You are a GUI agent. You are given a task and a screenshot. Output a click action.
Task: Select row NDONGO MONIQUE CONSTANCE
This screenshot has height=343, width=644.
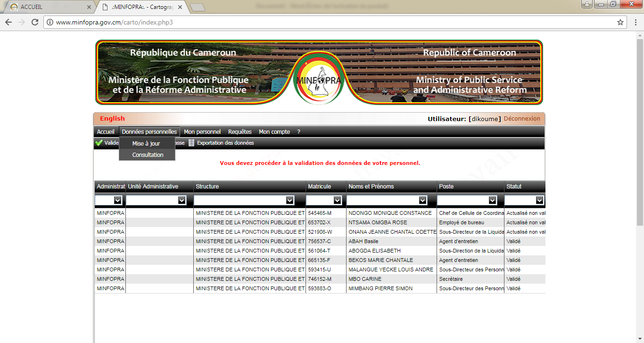click(x=320, y=213)
